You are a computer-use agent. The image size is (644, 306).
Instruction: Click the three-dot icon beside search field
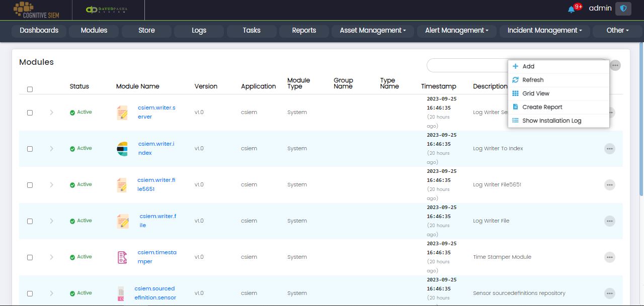click(615, 65)
